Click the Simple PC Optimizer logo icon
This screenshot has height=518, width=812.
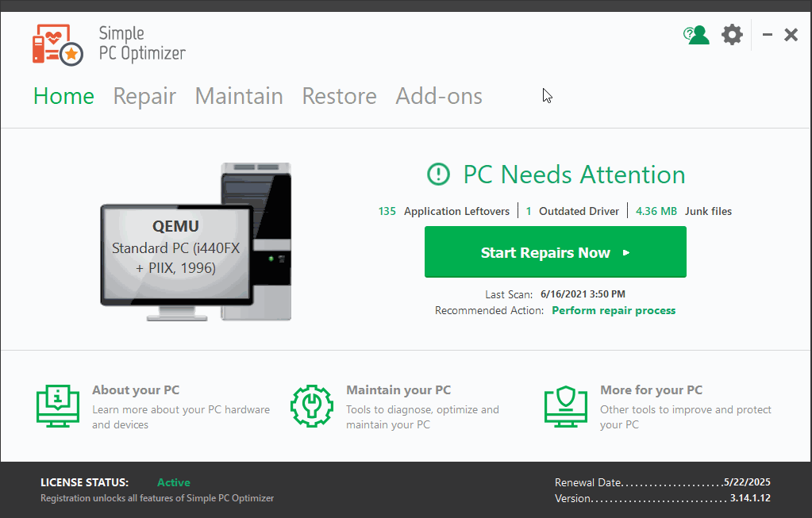(x=57, y=45)
